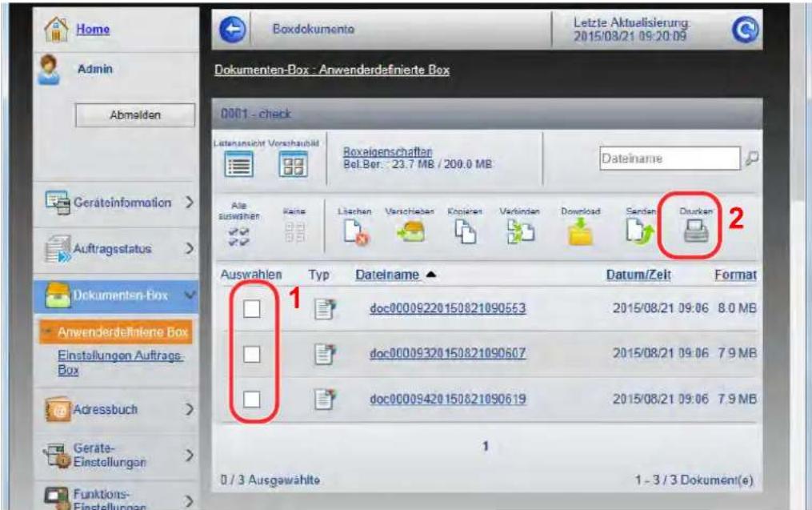Image resolution: width=812 pixels, height=510 pixels.
Task: Click the Download folder icon
Action: (x=580, y=231)
